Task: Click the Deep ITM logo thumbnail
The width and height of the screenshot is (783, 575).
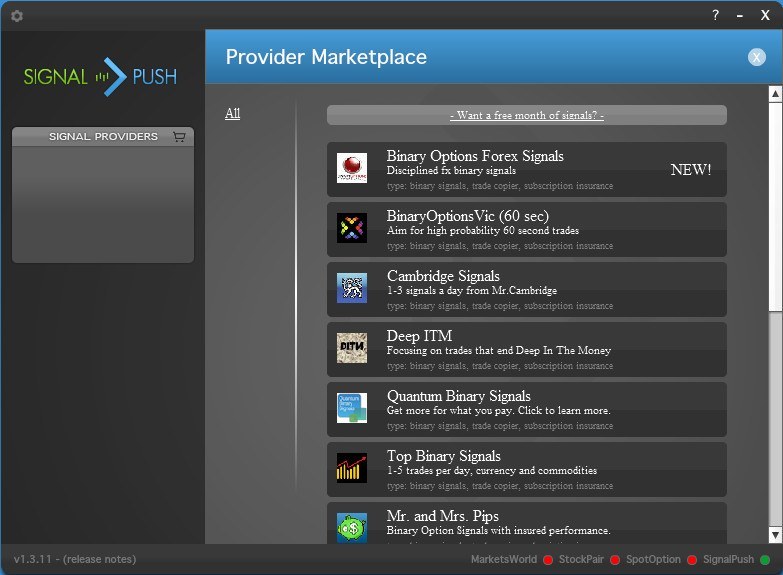Action: coord(352,348)
